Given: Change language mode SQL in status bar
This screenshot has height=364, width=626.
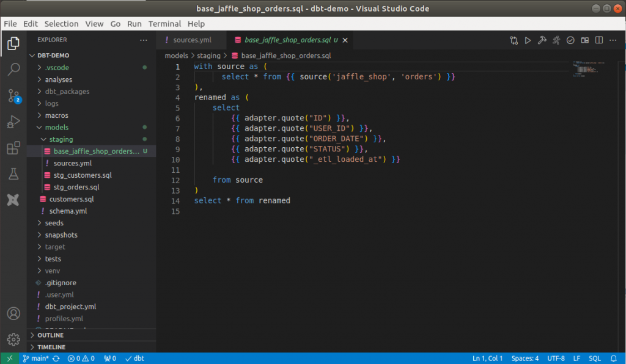Looking at the screenshot, I should pyautogui.click(x=594, y=359).
